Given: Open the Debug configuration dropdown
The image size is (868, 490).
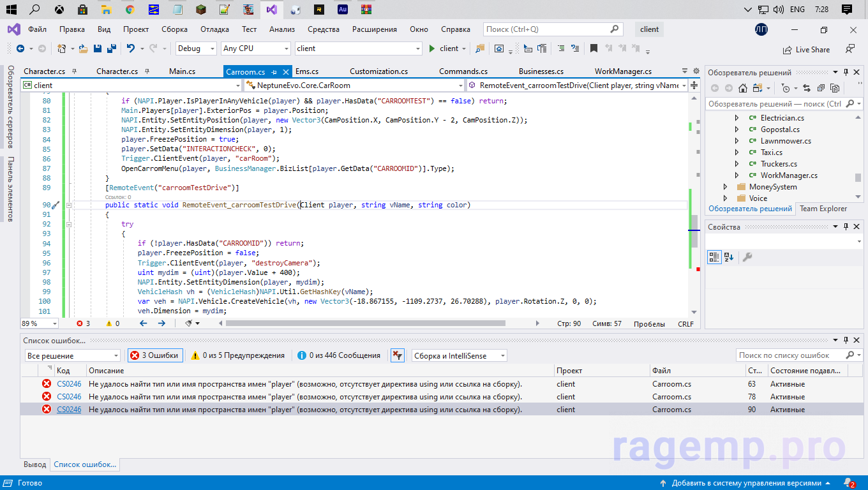Looking at the screenshot, I should point(196,48).
